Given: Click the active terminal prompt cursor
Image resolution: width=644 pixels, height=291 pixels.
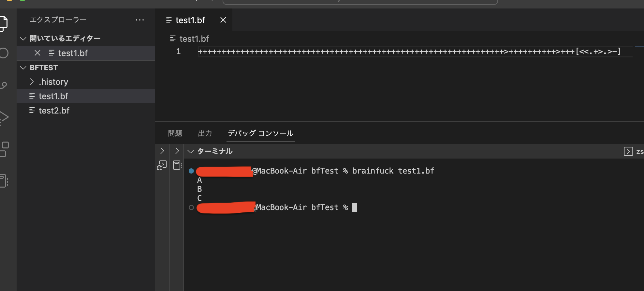Looking at the screenshot, I should pyautogui.click(x=355, y=207).
